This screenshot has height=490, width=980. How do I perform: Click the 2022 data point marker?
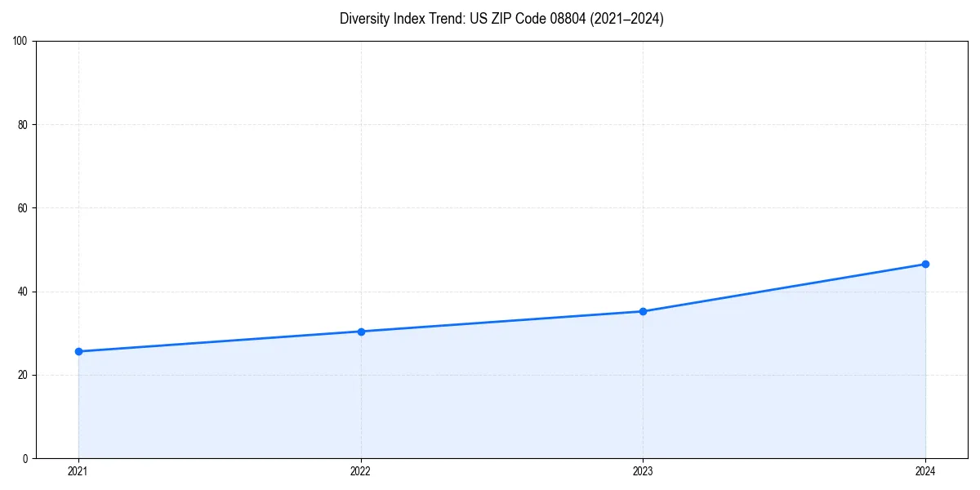point(361,332)
